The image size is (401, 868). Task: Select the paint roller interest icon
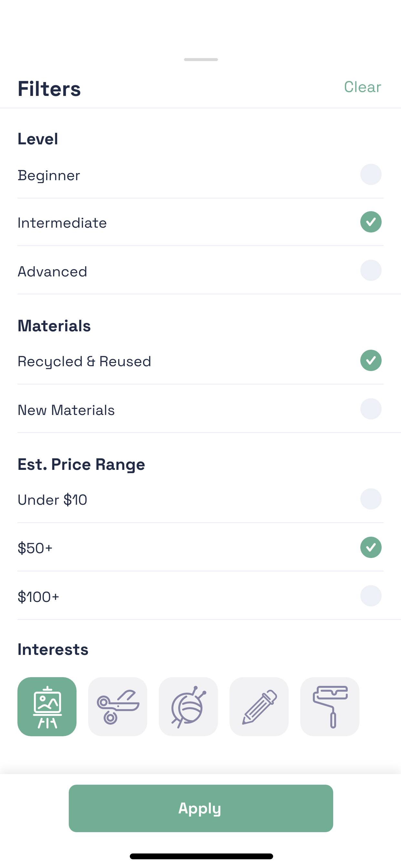point(330,706)
